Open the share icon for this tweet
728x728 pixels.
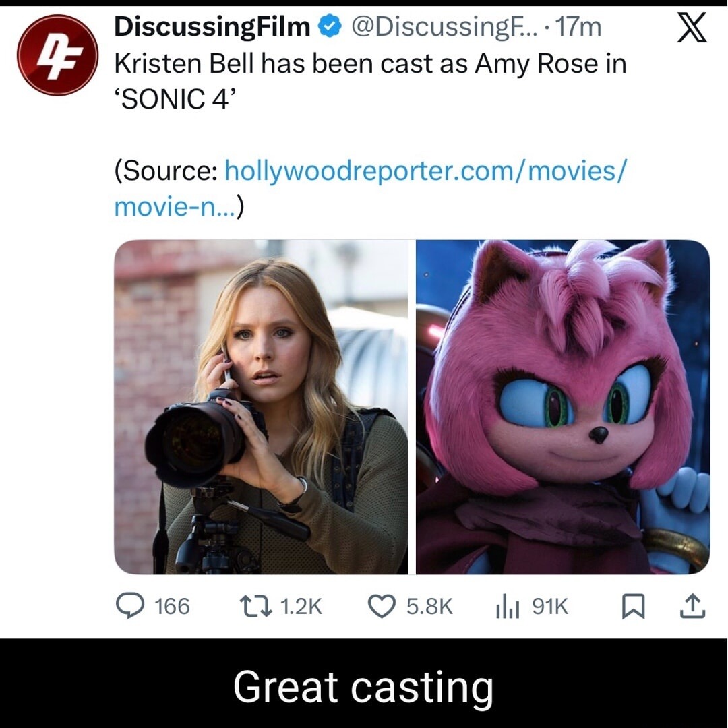(692, 607)
